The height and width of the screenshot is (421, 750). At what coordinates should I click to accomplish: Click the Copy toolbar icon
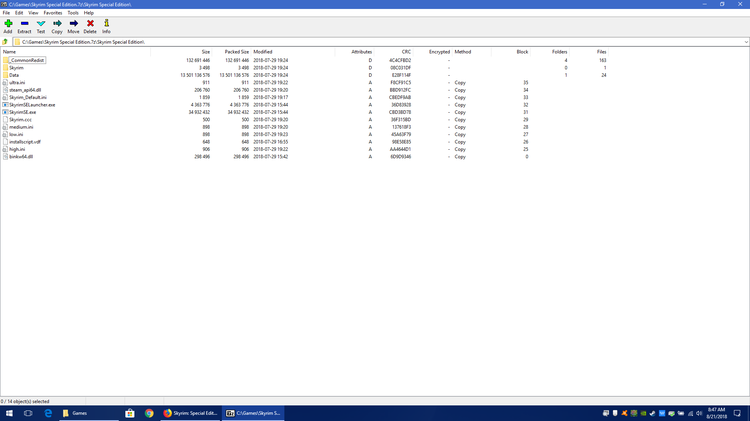pyautogui.click(x=57, y=26)
